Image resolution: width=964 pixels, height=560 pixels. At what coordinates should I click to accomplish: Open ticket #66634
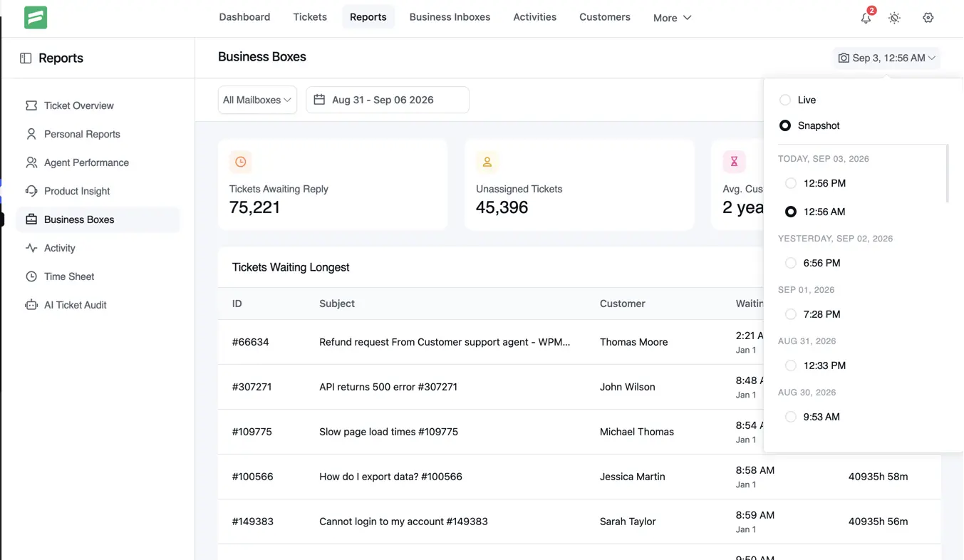pyautogui.click(x=250, y=342)
